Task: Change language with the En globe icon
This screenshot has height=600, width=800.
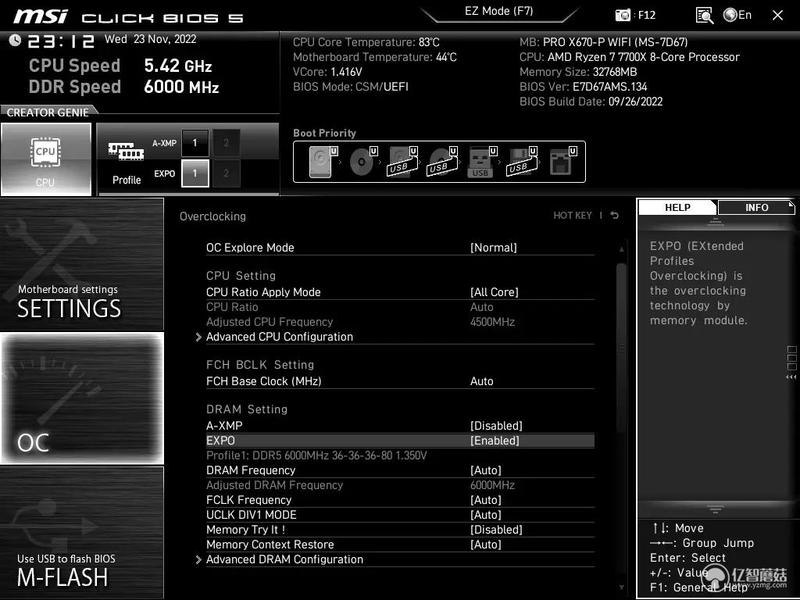Action: click(x=737, y=15)
